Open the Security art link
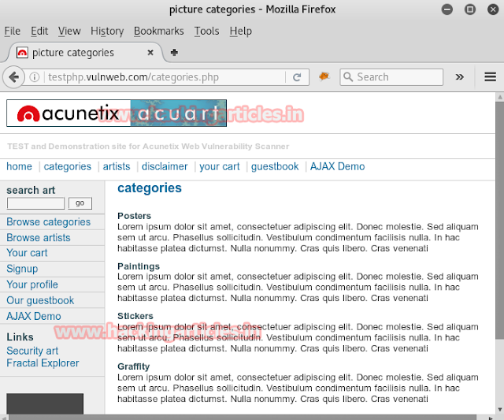Viewport: 504px width, 420px height. (x=32, y=351)
